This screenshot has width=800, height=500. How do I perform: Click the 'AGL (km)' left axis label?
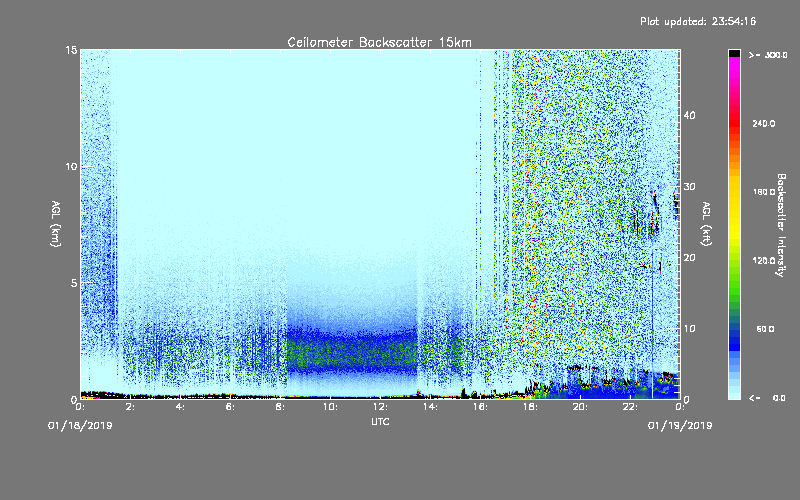coord(56,223)
